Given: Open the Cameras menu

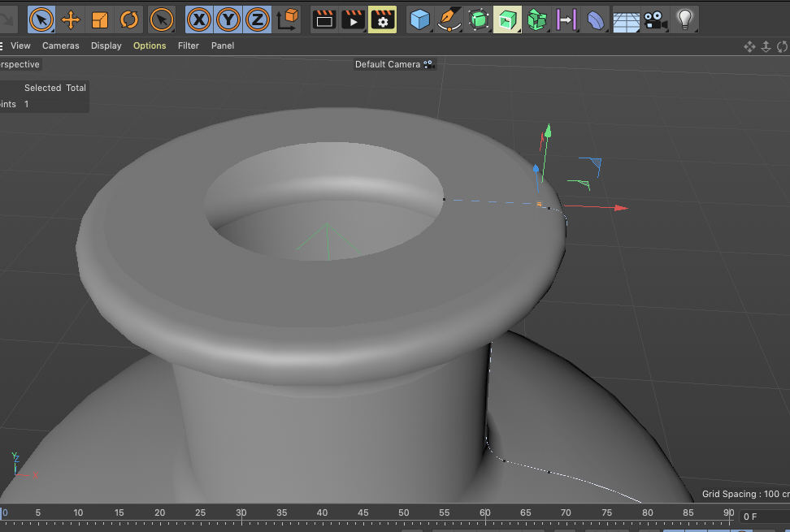Looking at the screenshot, I should [61, 45].
